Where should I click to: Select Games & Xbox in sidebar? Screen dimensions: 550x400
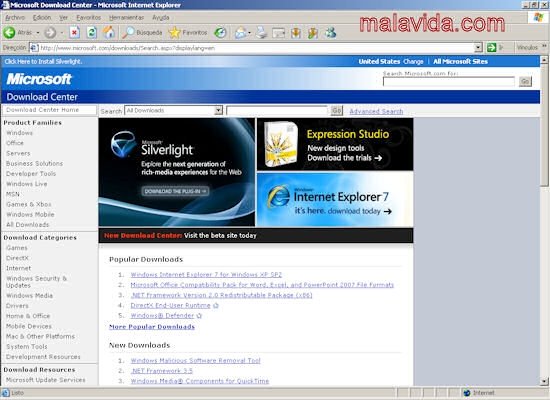pyautogui.click(x=29, y=204)
